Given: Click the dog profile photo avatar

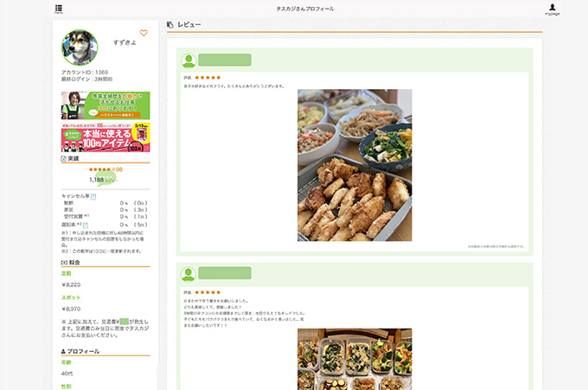Looking at the screenshot, I should coord(80,48).
